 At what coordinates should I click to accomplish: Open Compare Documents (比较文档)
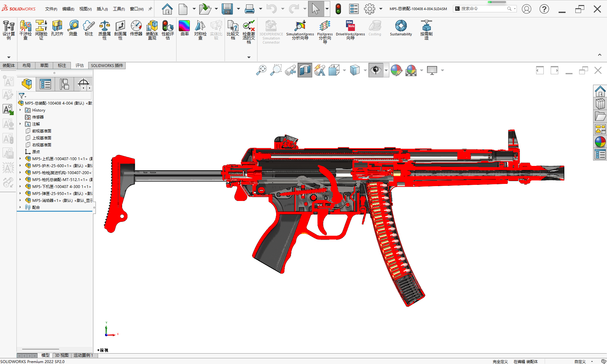233,30
